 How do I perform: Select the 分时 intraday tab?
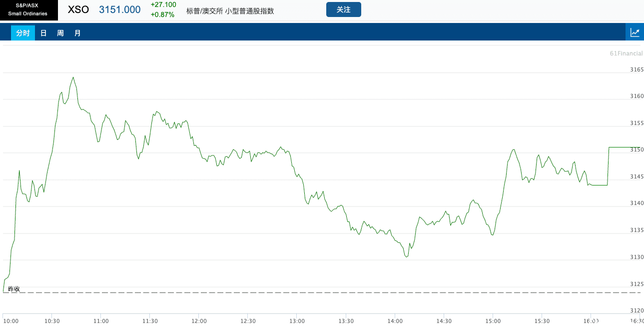(x=23, y=33)
